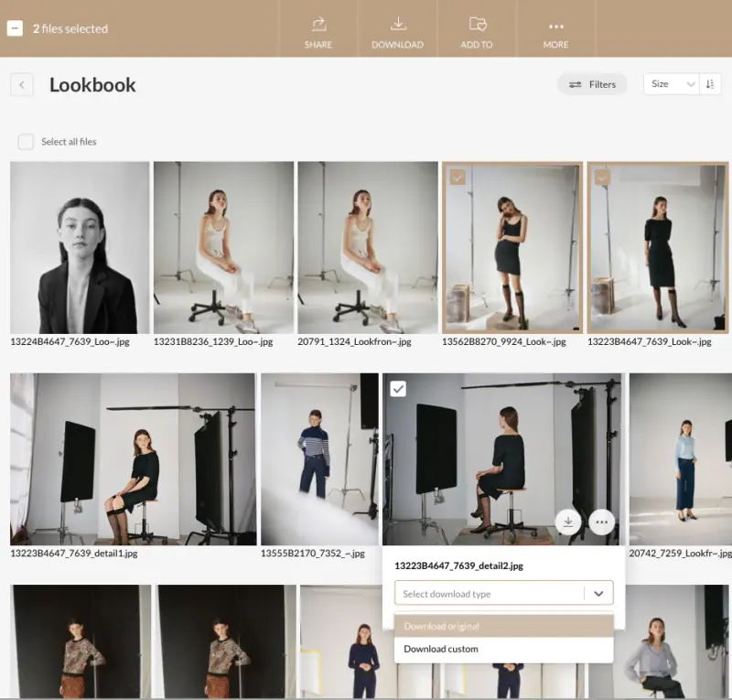Choose the Download custom option
Viewport: 732px width, 700px height.
(504, 649)
